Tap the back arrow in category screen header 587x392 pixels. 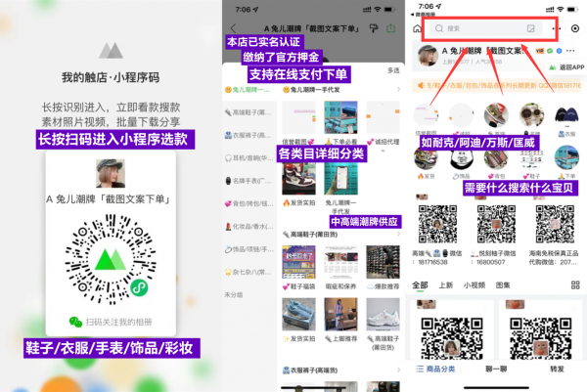coord(233,28)
